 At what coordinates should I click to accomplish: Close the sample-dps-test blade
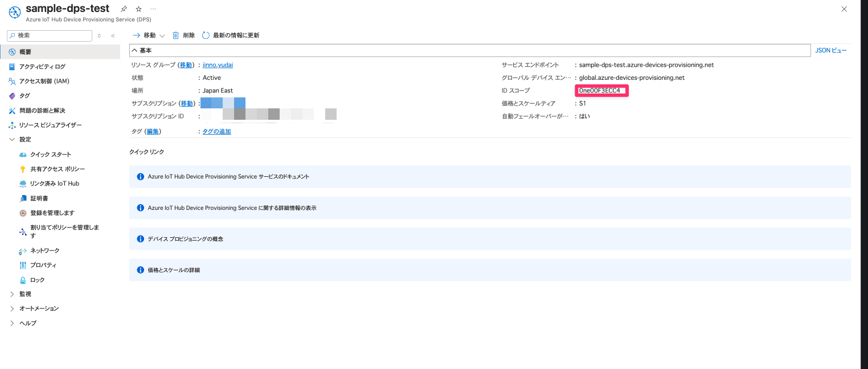[x=844, y=9]
